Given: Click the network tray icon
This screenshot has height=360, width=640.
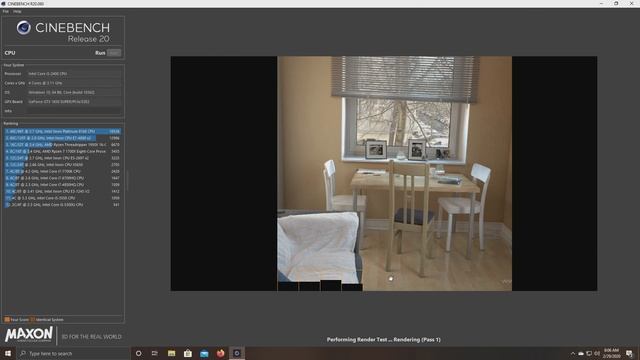Looking at the screenshot, I should click(589, 353).
